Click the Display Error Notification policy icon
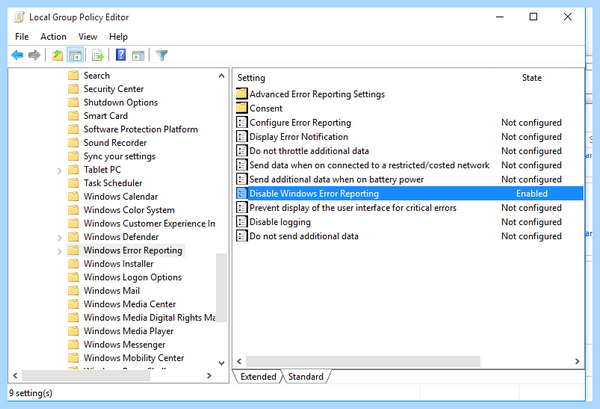The height and width of the screenshot is (409, 600). point(241,137)
